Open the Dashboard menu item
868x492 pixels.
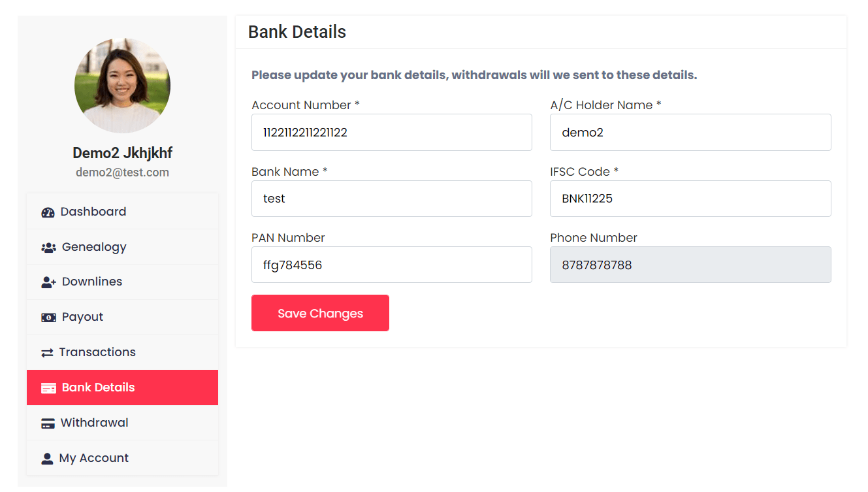click(93, 212)
